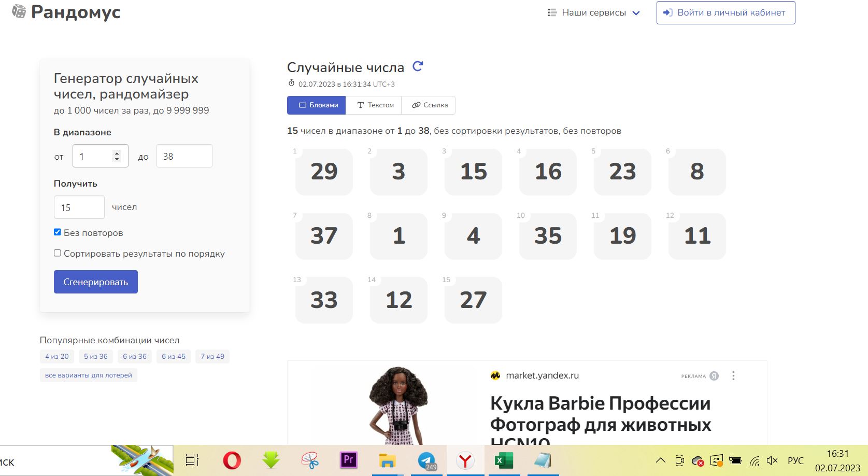The width and height of the screenshot is (868, 476).
Task: Expand the Наши сервисы dropdown
Action: [x=594, y=13]
